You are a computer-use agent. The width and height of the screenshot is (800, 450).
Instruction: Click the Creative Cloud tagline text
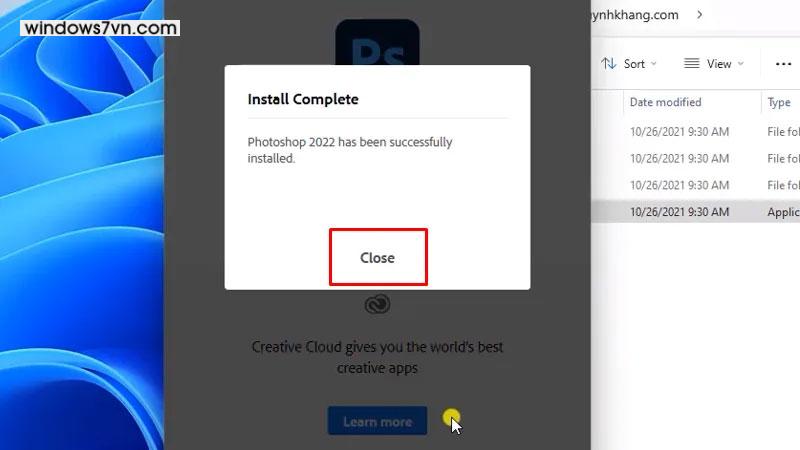377,357
